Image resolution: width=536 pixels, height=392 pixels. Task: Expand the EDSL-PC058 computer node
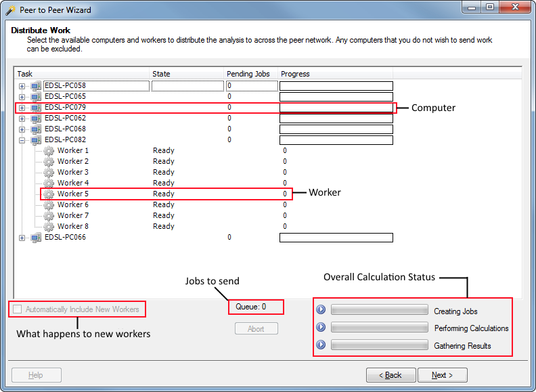click(22, 86)
